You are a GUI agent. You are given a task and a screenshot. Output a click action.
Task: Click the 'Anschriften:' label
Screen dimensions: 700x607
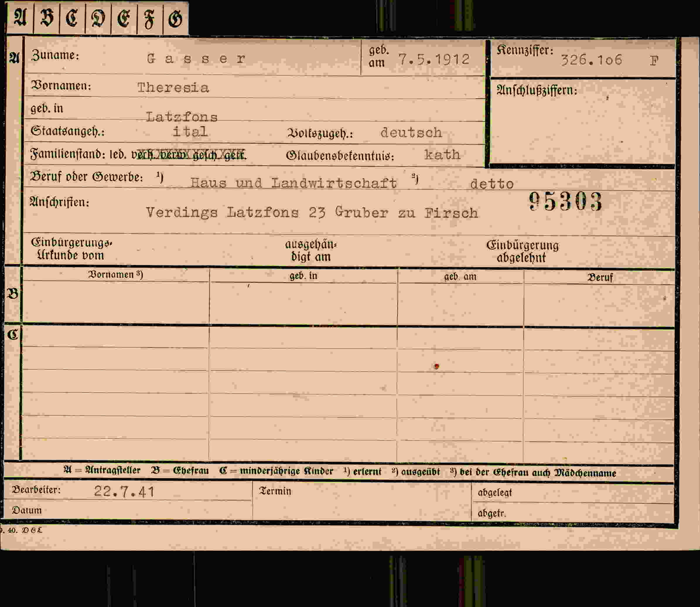tap(59, 202)
